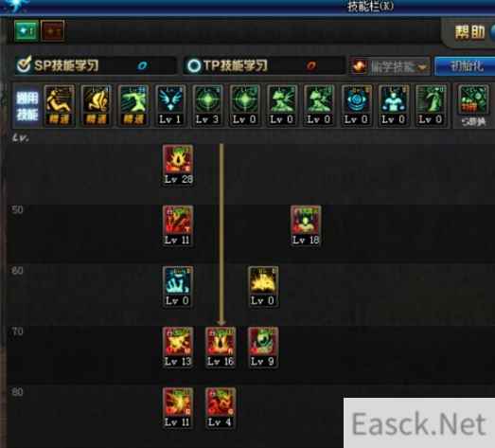495x448 pixels.
Task: Open the skill swap panel at row end
Action: click(473, 106)
